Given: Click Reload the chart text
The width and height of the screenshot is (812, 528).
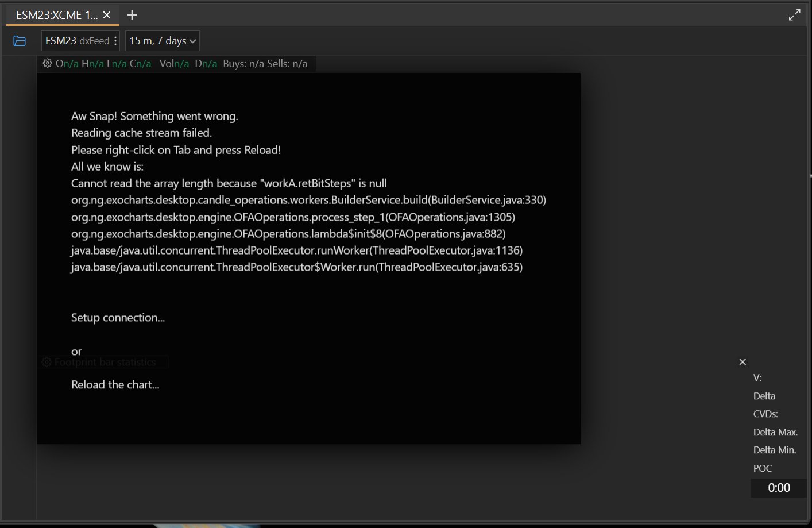Looking at the screenshot, I should 115,384.
